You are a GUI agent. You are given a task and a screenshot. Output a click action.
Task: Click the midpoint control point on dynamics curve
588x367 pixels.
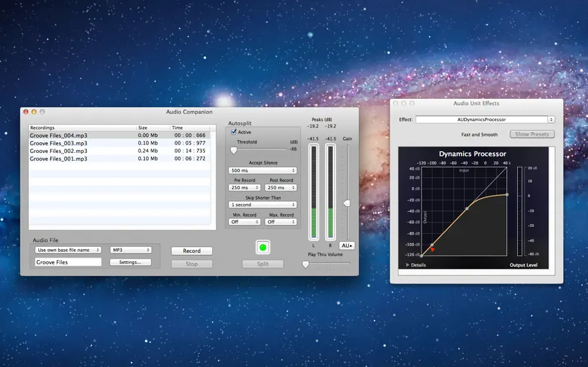(x=467, y=208)
